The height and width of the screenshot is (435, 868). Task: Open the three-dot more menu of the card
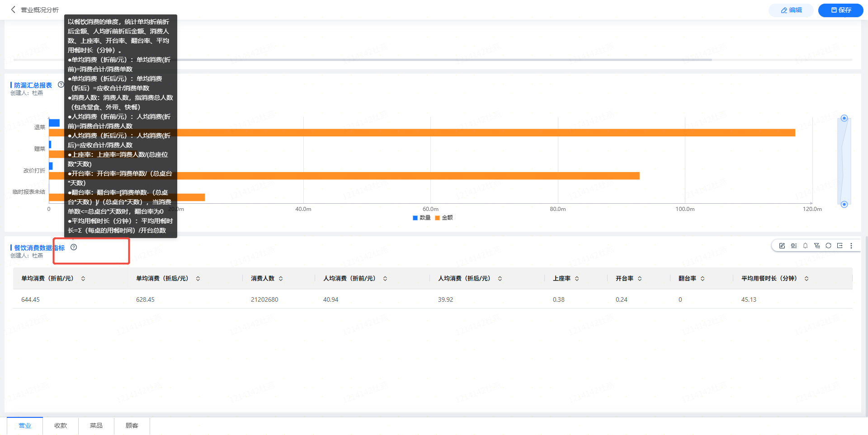[x=851, y=246]
